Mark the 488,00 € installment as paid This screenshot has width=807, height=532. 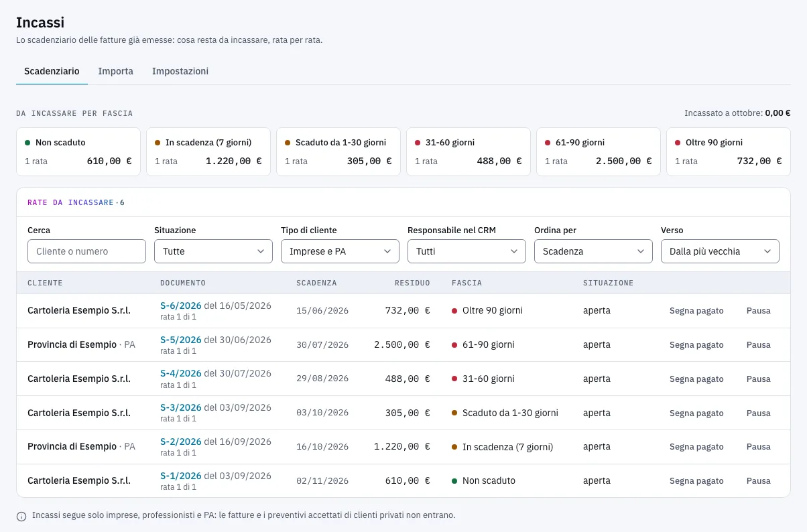pyautogui.click(x=696, y=379)
